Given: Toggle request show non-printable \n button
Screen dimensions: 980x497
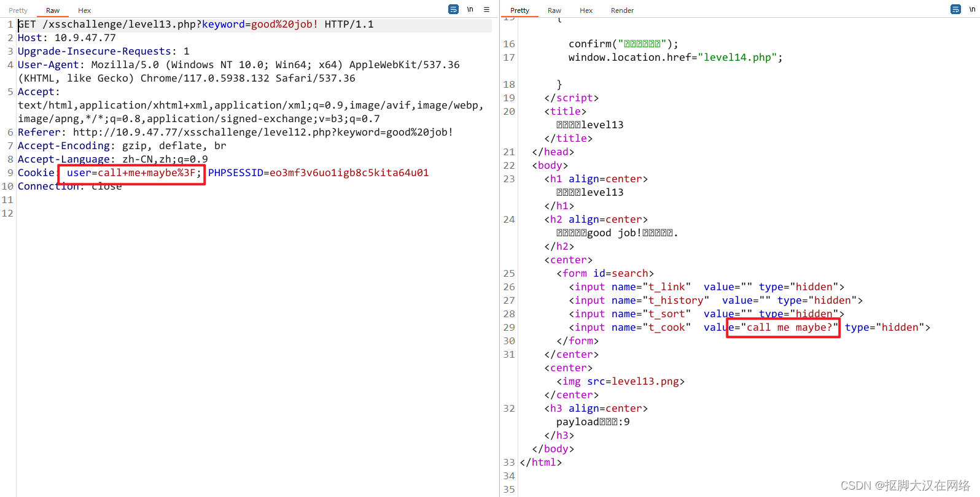Looking at the screenshot, I should tap(470, 9).
